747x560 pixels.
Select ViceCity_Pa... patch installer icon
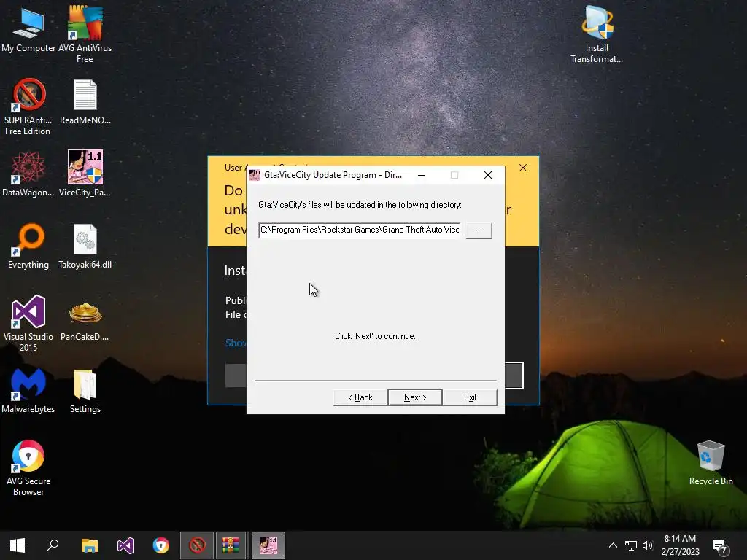[x=85, y=174]
